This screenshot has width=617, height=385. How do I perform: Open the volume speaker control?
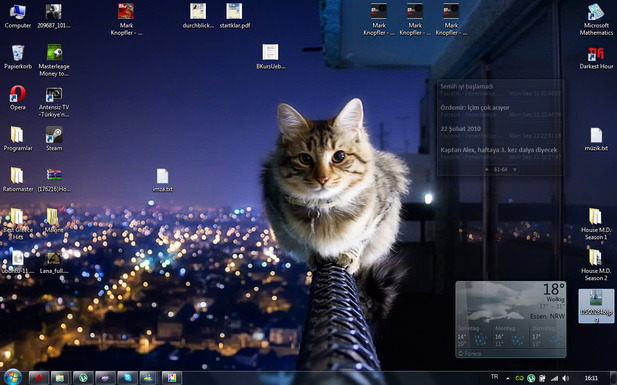tap(565, 378)
